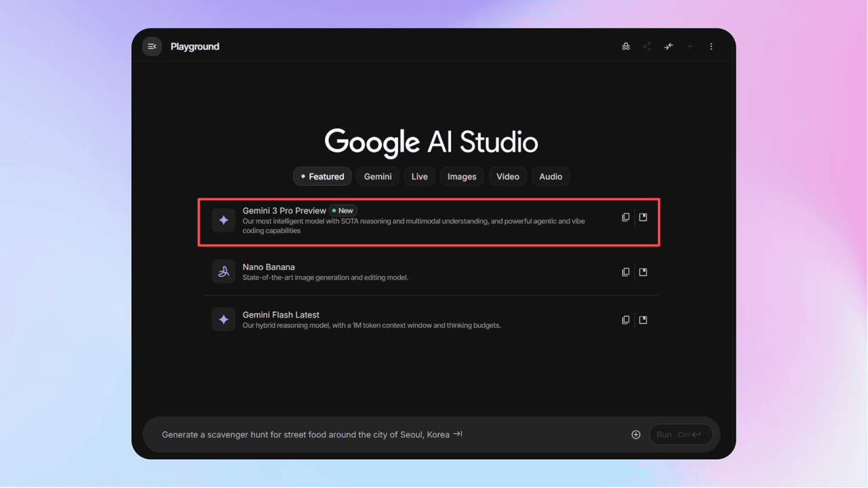Select the Featured tab

[x=322, y=176]
